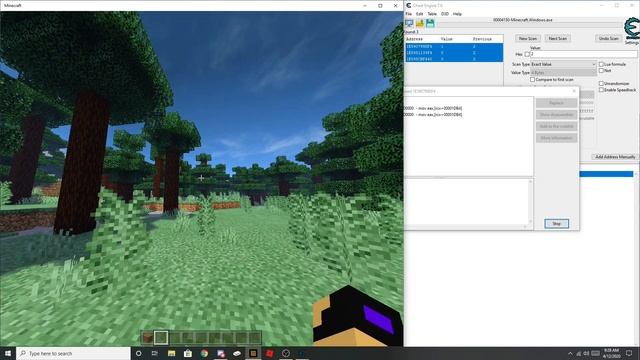640x360 pixels.
Task: Click the scan progress bar under process name
Action: [x=529, y=25]
